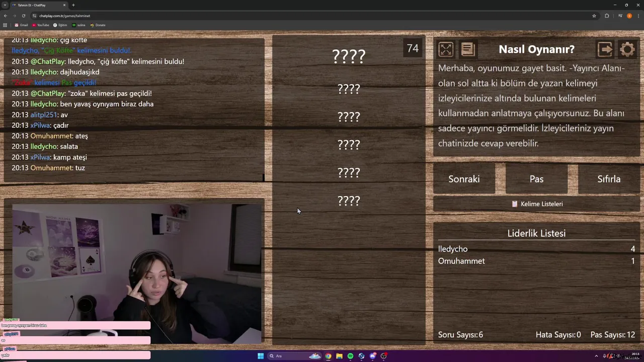Open the browser extensions puzzle icon
Viewport: 644px width, 362px height.
click(607, 16)
